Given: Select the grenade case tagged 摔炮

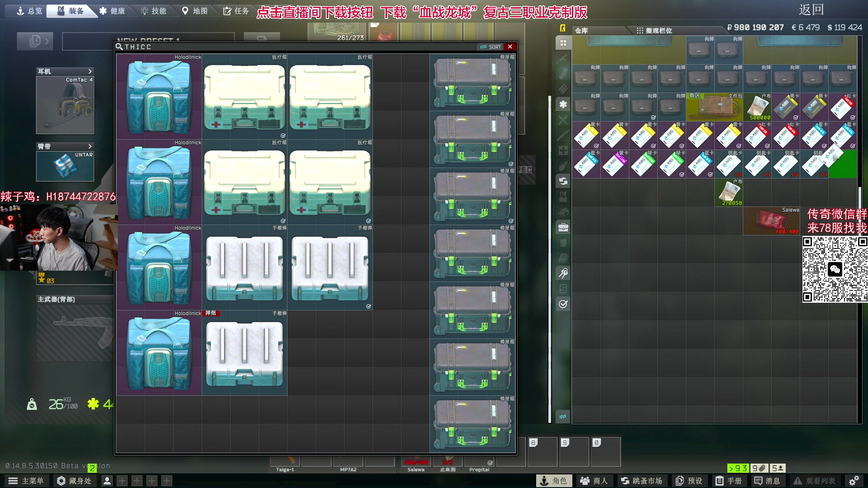Looking at the screenshot, I should [245, 353].
